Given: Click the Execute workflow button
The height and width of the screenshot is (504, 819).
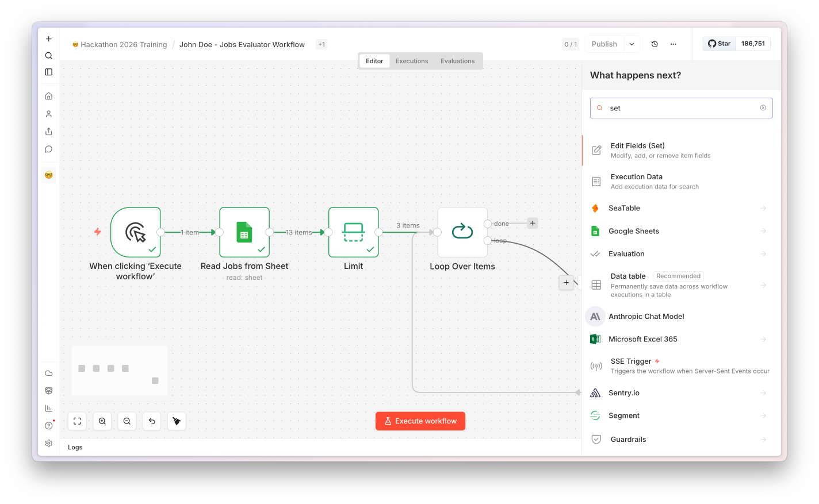Looking at the screenshot, I should click(420, 421).
